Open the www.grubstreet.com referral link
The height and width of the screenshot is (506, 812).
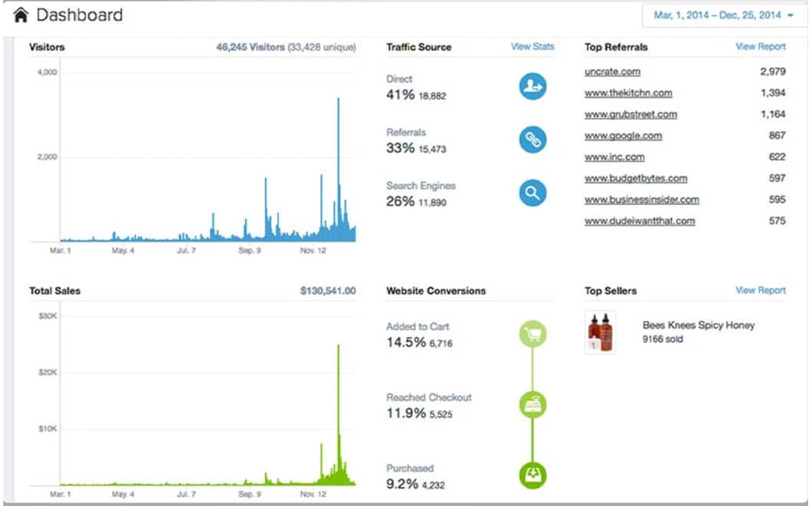pos(630,114)
